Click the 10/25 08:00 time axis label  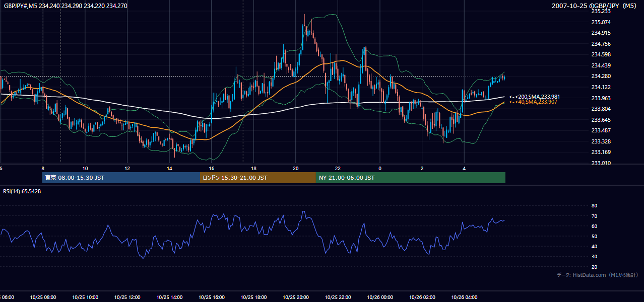(43, 297)
